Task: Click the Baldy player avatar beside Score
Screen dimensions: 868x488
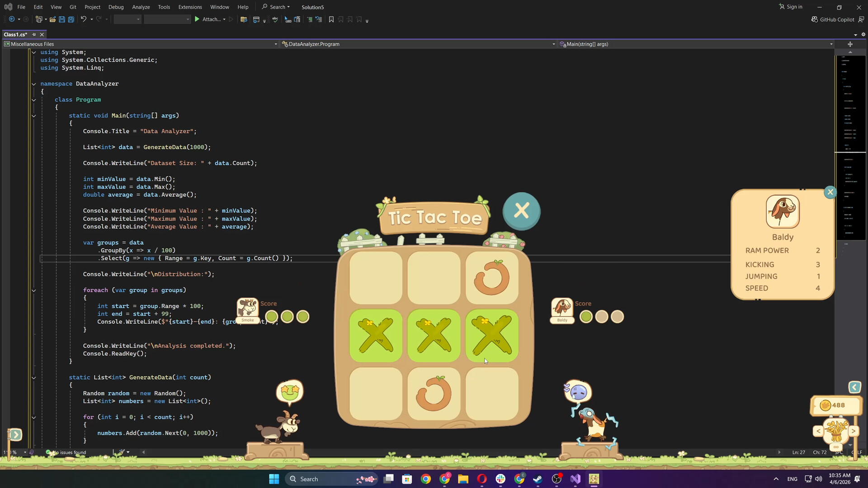Action: coord(562,310)
